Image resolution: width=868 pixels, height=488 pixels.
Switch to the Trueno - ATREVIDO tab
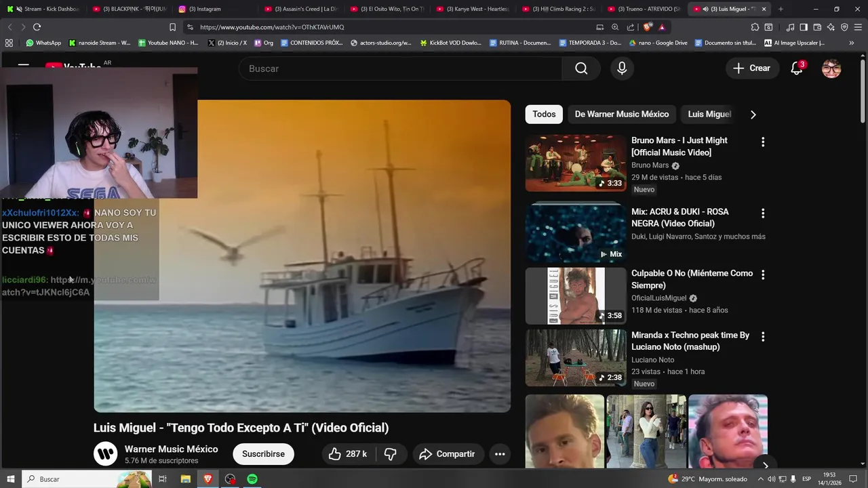pyautogui.click(x=644, y=9)
